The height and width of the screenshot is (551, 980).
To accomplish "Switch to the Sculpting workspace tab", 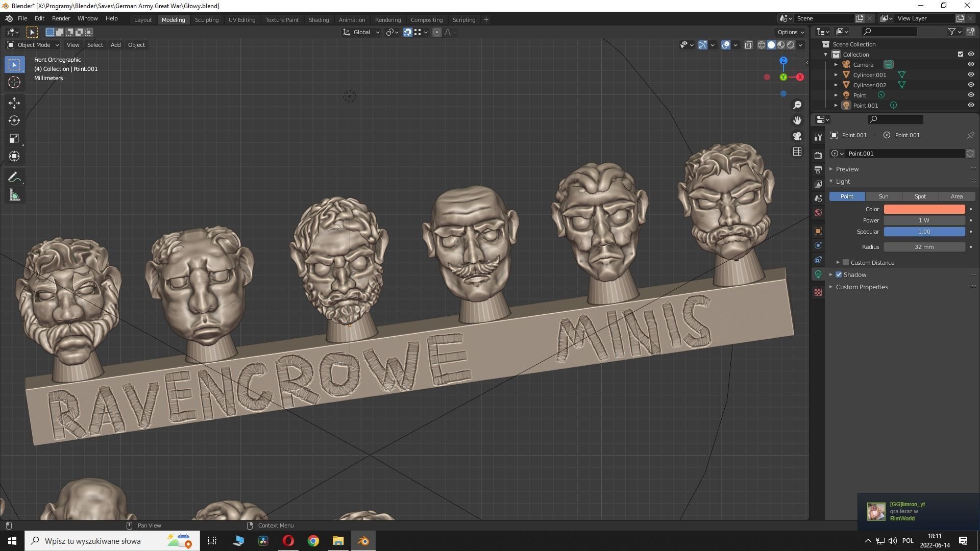I will pyautogui.click(x=207, y=20).
